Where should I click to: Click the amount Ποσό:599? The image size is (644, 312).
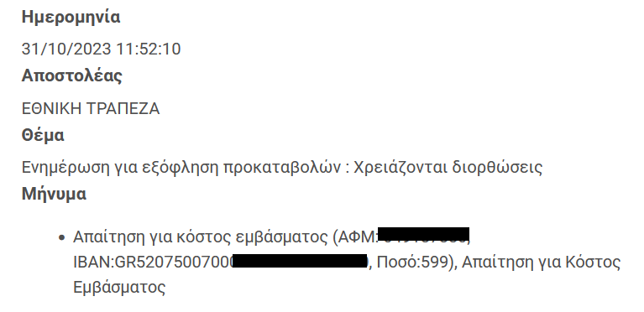pyautogui.click(x=412, y=263)
